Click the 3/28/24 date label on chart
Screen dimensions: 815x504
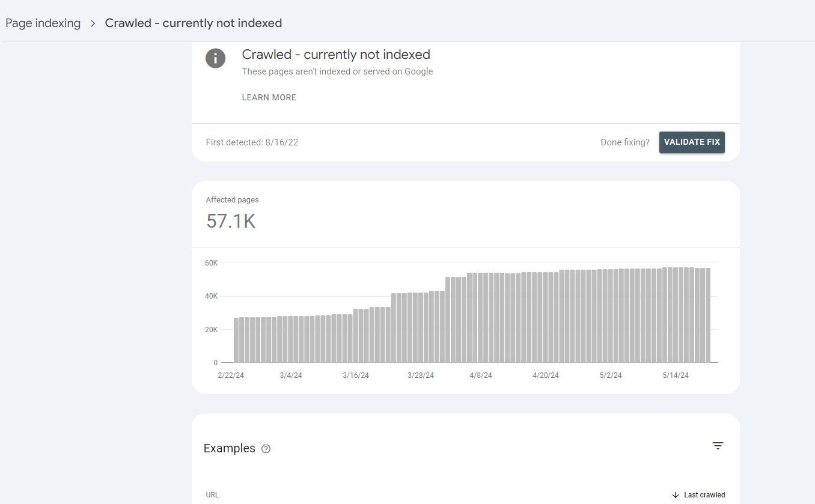point(421,375)
